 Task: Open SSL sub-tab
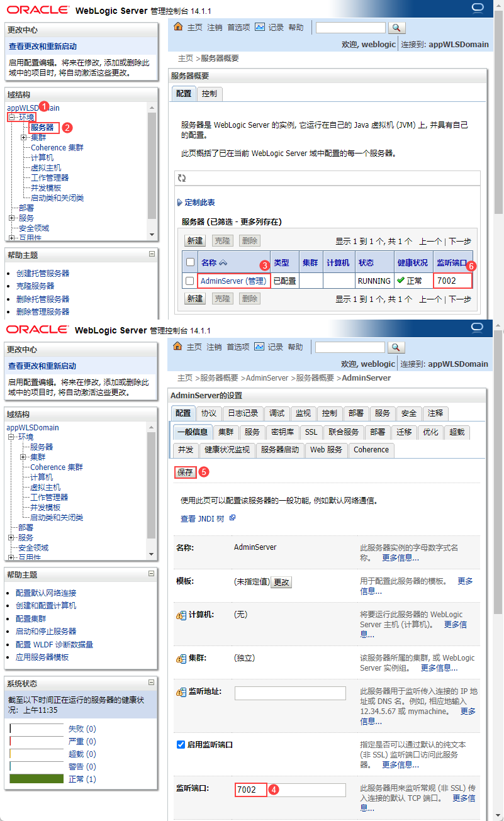click(311, 432)
